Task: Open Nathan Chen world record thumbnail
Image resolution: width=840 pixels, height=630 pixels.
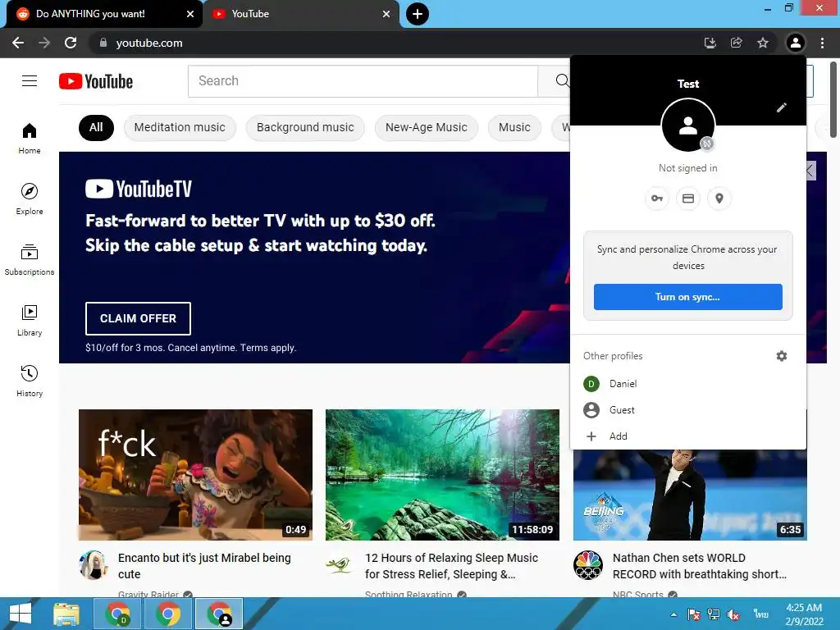Action: point(690,495)
